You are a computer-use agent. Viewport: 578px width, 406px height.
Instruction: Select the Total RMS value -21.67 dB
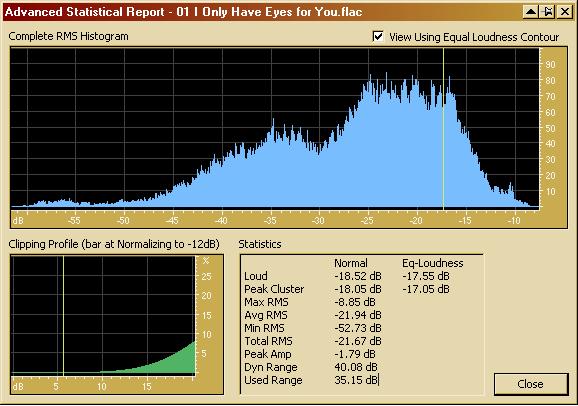358,341
